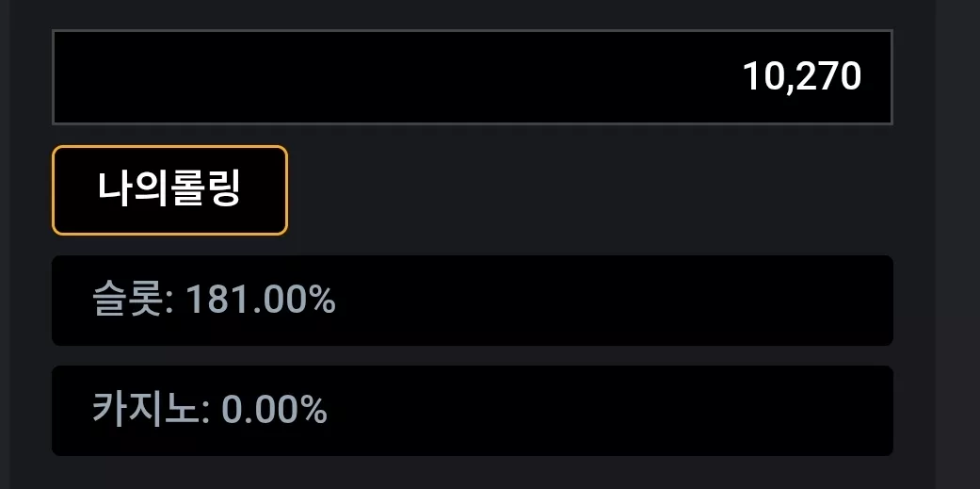This screenshot has height=489, width=980.
Task: Tap the 나의롤링 label text
Action: tap(169, 188)
